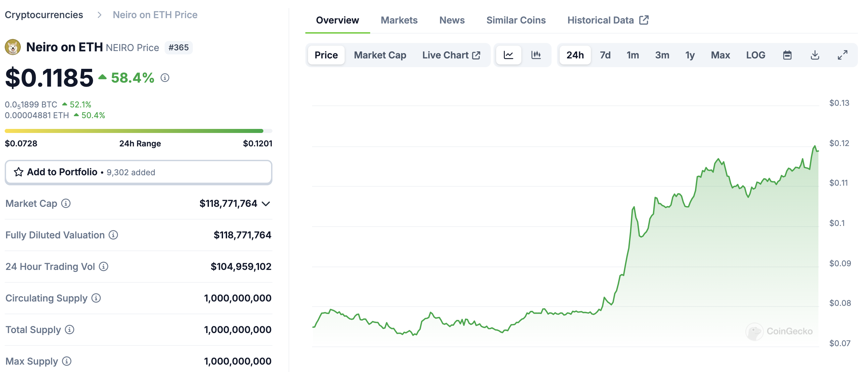Viewport: 868px width, 372px height.
Task: Open Historical Data external link
Action: click(607, 20)
